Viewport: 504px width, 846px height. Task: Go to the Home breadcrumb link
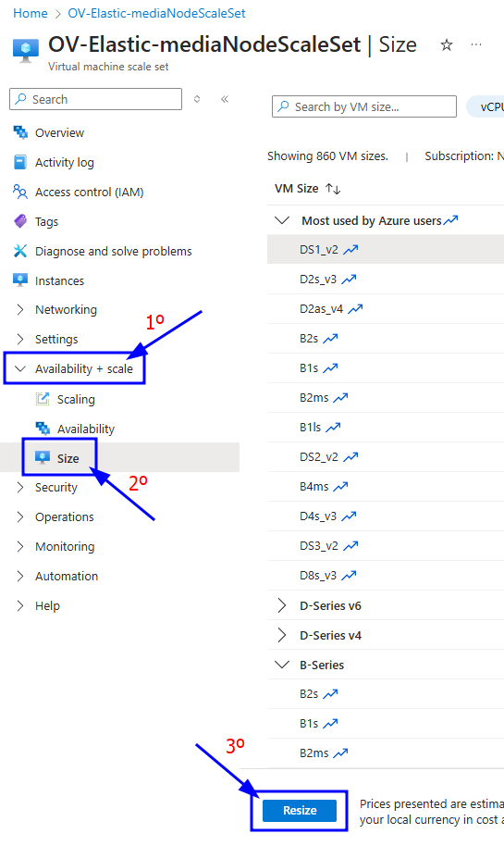[31, 13]
